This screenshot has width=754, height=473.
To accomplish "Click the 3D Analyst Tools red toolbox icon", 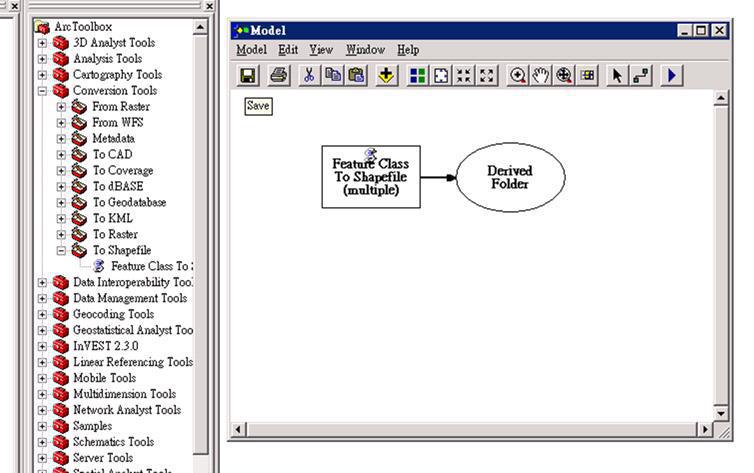I will point(61,43).
